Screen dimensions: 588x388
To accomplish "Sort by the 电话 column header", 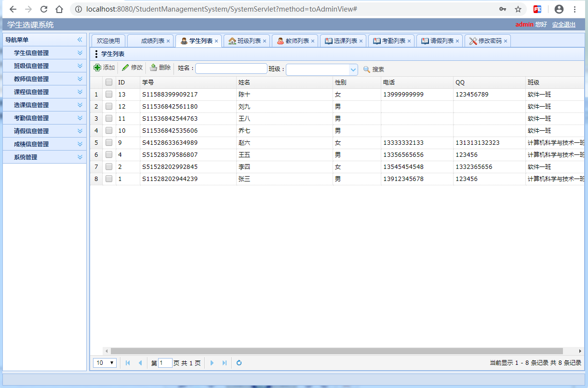I will [417, 83].
